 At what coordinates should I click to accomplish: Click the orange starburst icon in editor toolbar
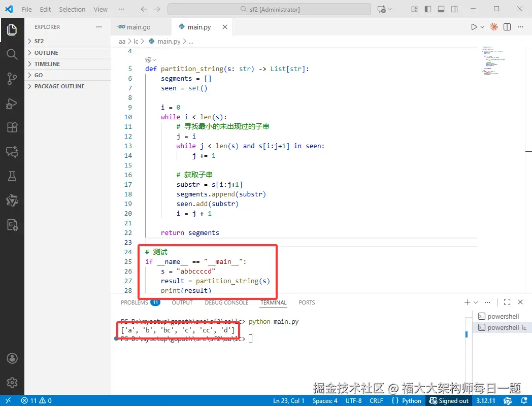click(x=494, y=27)
